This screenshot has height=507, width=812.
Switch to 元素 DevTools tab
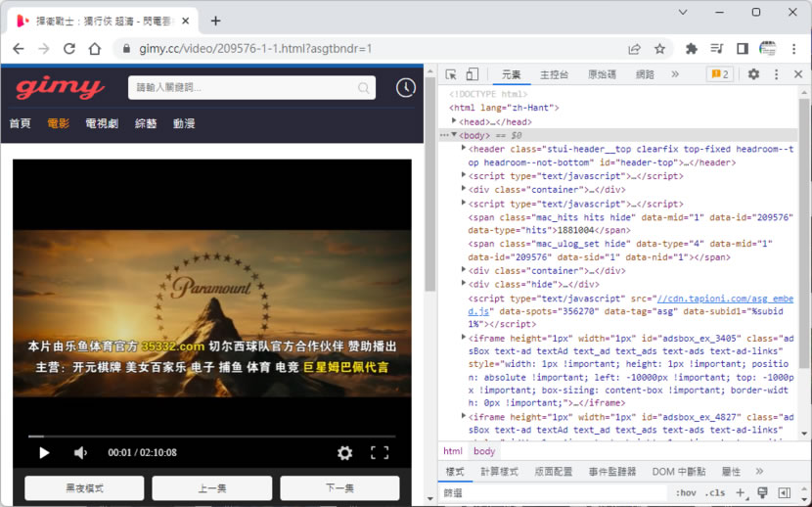(511, 74)
